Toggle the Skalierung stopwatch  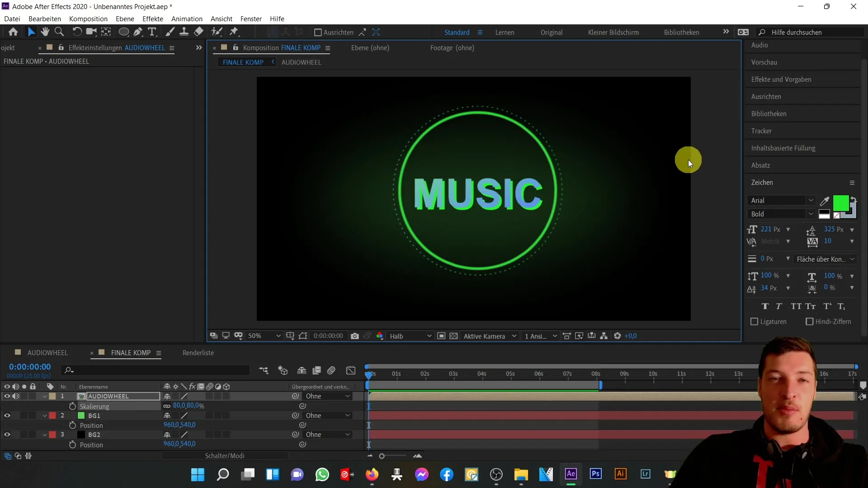(x=72, y=406)
